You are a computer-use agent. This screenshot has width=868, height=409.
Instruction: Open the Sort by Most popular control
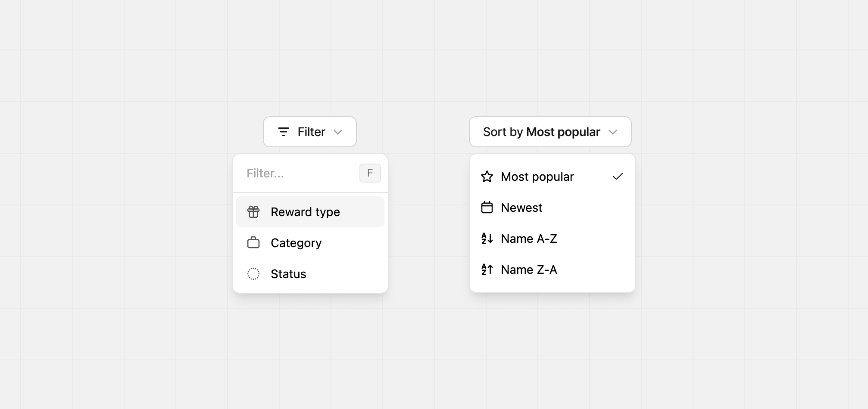[550, 132]
